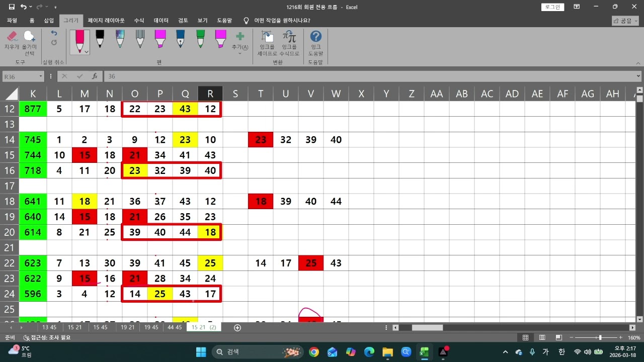
Task: Select column K header
Action: [x=33, y=94]
